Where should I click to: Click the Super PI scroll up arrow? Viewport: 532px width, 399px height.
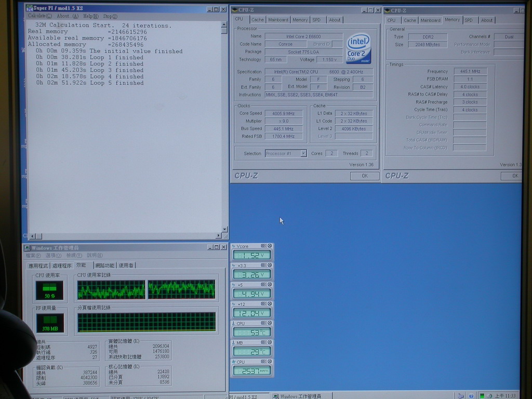tap(224, 25)
